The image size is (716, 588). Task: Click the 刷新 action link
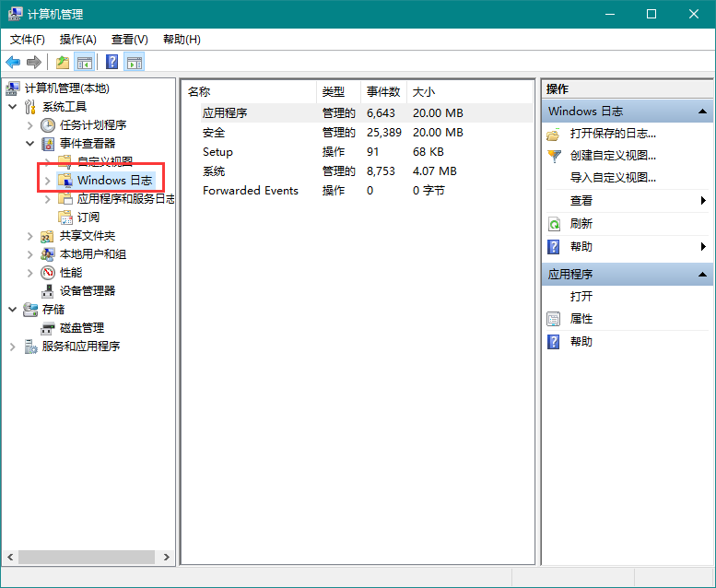pyautogui.click(x=581, y=224)
